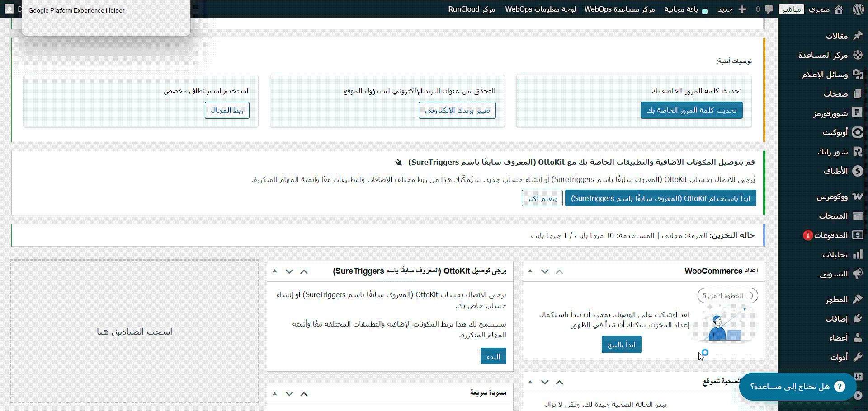This screenshot has height=411, width=868.
Task: Click تحديث كلمة المرور الخاصة بك button
Action: pos(691,110)
